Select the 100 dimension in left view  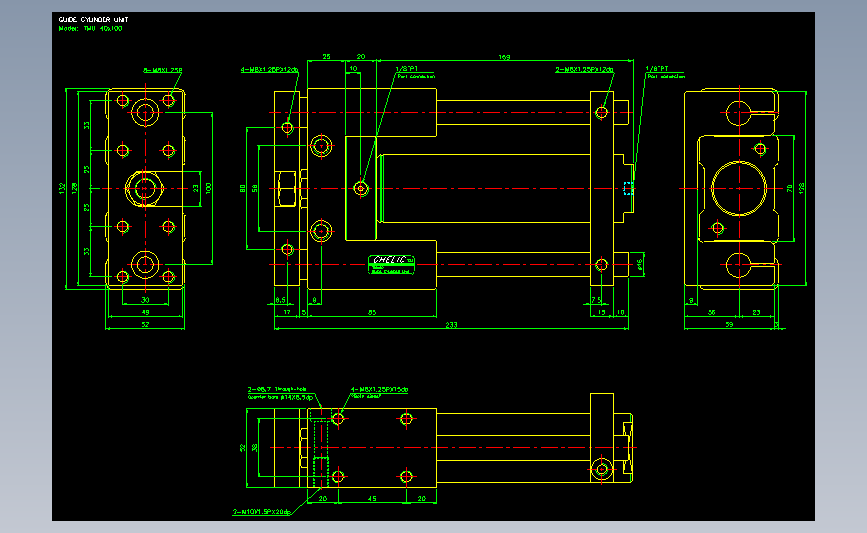[x=208, y=188]
